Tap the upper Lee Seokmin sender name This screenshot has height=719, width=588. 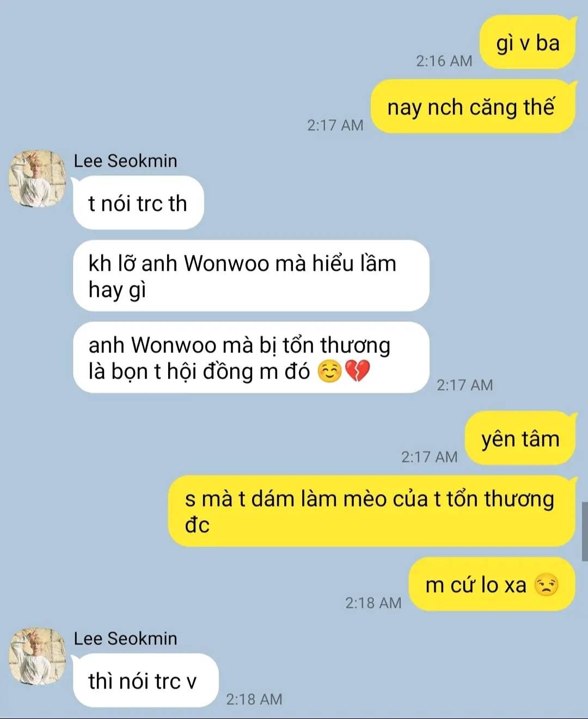tap(125, 161)
